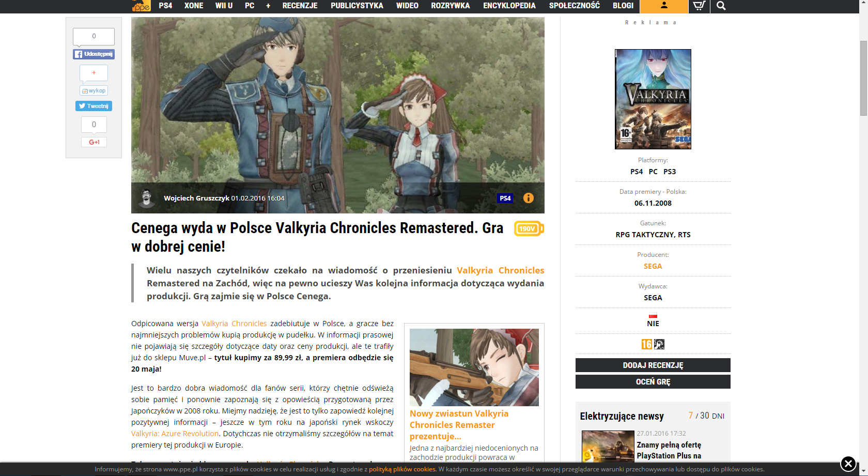Click the OCEŃ GRĘ button
The image size is (868, 476).
click(653, 382)
